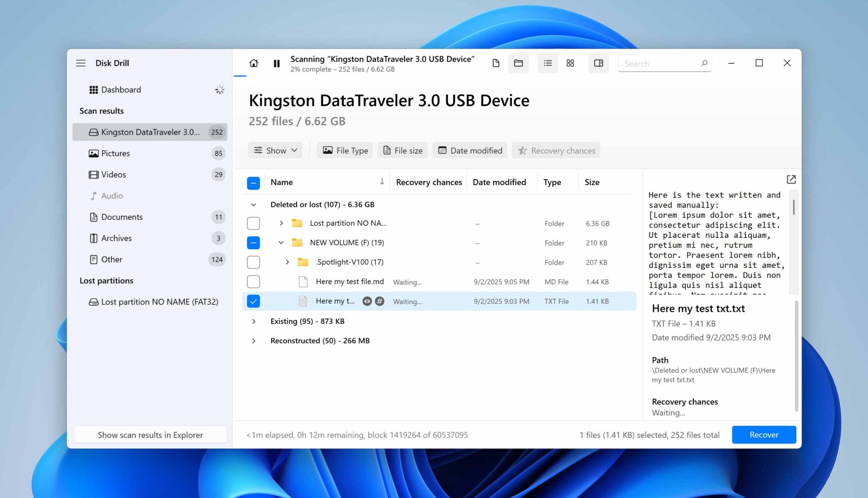
Task: Switch to grid view of files
Action: pos(570,63)
